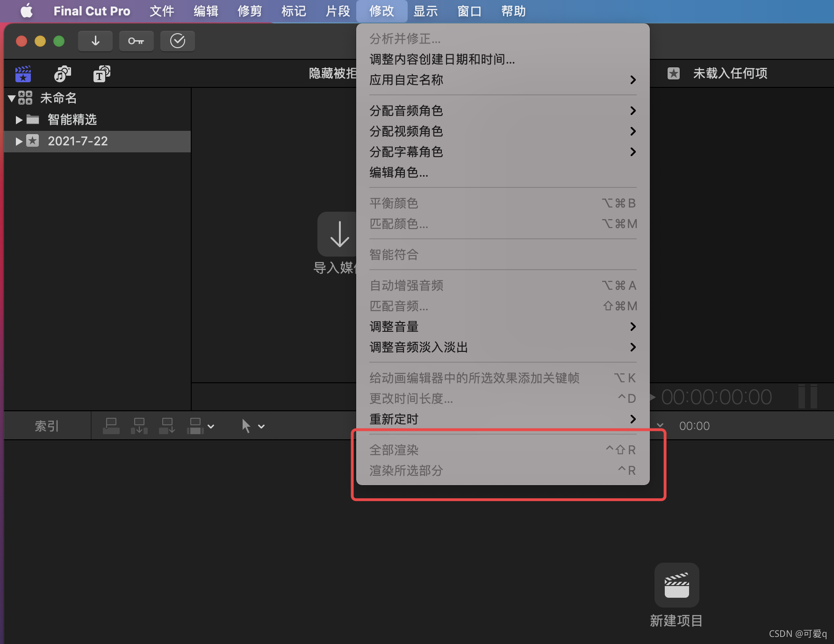Open the 编辑 menu
This screenshot has height=644, width=834.
click(206, 11)
